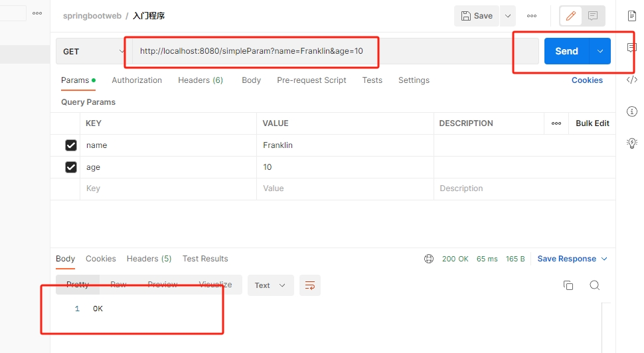644x353 pixels.
Task: Open the documentation icon in right sidebar
Action: [x=631, y=16]
